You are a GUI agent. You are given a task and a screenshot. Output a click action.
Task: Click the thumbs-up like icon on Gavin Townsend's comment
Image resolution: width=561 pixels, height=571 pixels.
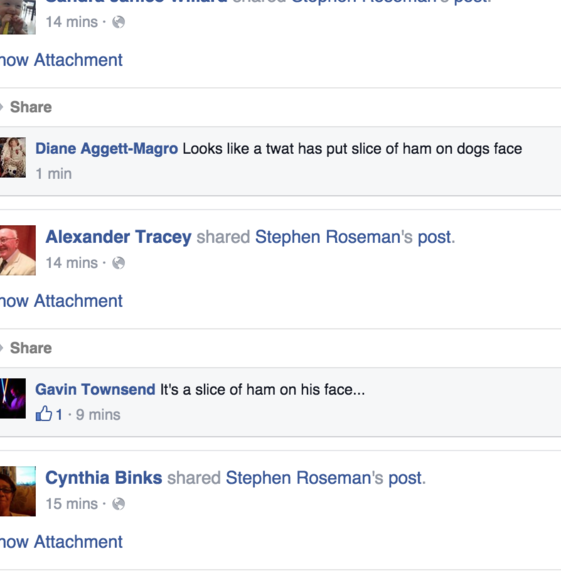pos(44,414)
